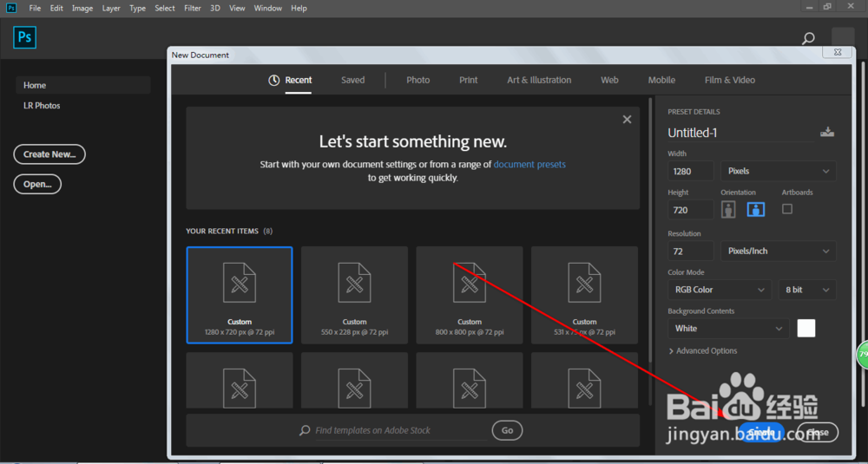
Task: Open the Background Contents White dropdown
Action: (728, 329)
